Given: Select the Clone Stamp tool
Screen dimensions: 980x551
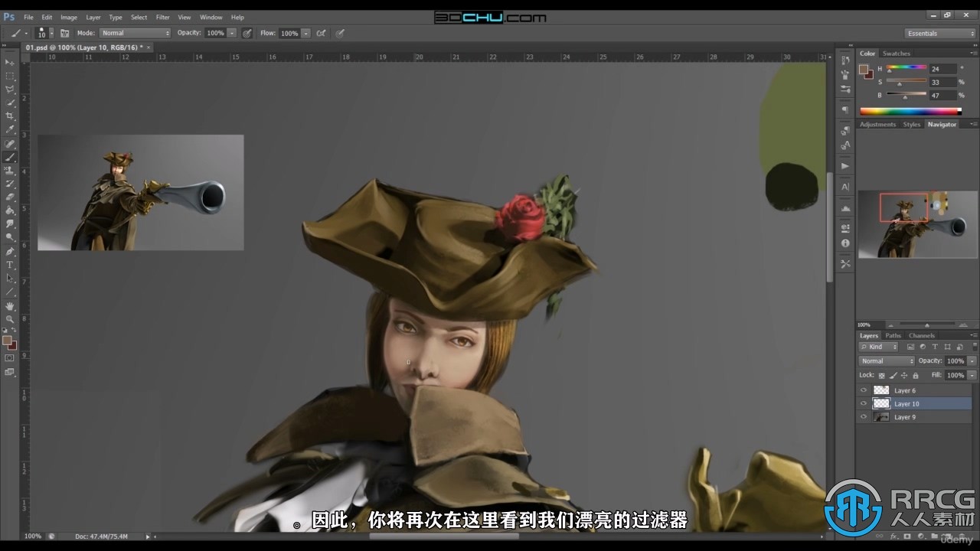Looking at the screenshot, I should click(10, 171).
